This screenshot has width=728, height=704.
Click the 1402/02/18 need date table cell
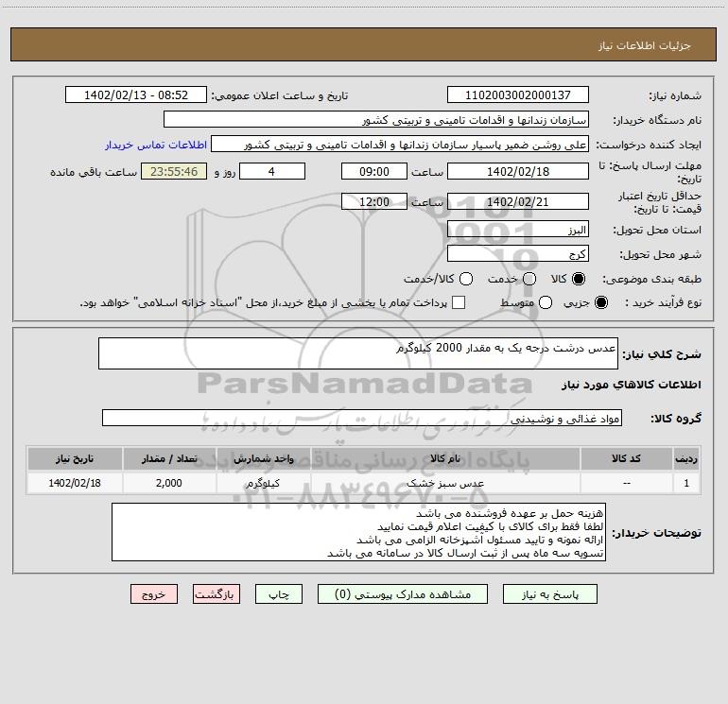point(75,483)
